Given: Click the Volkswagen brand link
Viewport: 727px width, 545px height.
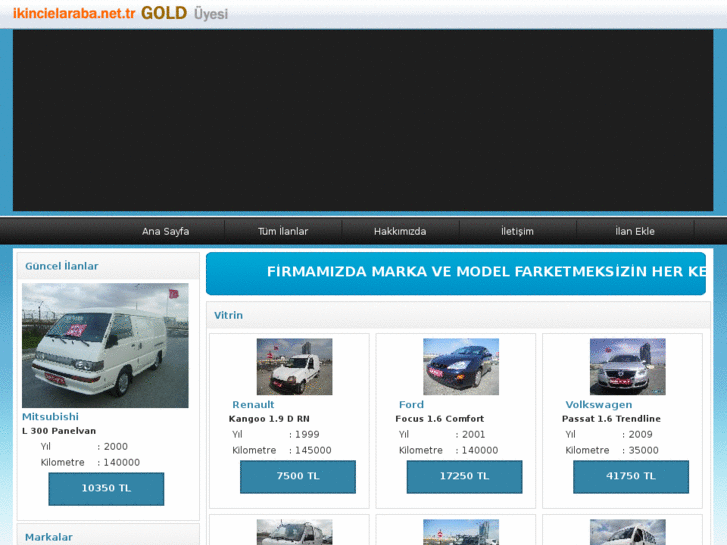Looking at the screenshot, I should tap(599, 404).
